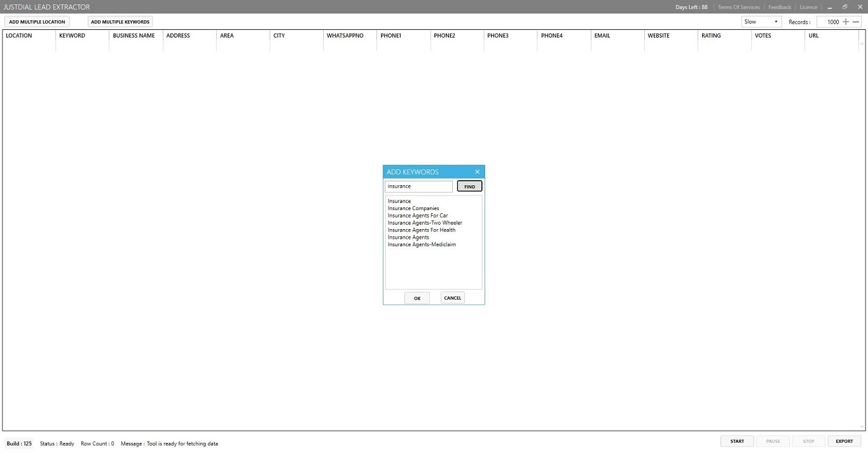
Task: Cancel the Add Keywords dialog
Action: (452, 298)
